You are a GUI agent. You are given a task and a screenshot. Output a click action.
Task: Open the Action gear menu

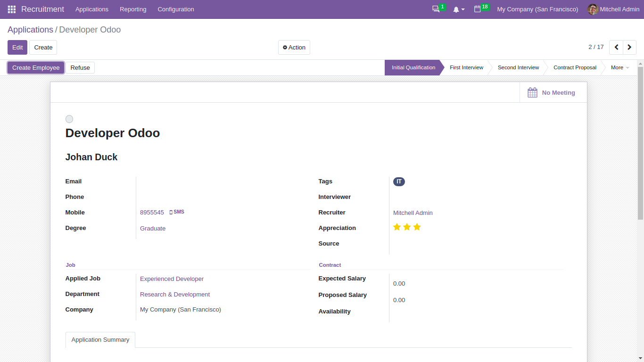click(294, 47)
